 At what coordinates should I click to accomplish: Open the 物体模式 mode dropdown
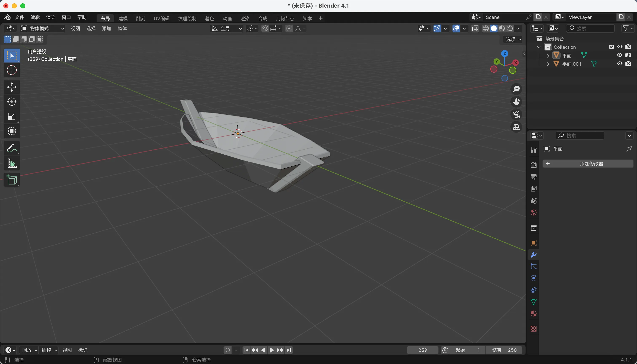pyautogui.click(x=42, y=28)
